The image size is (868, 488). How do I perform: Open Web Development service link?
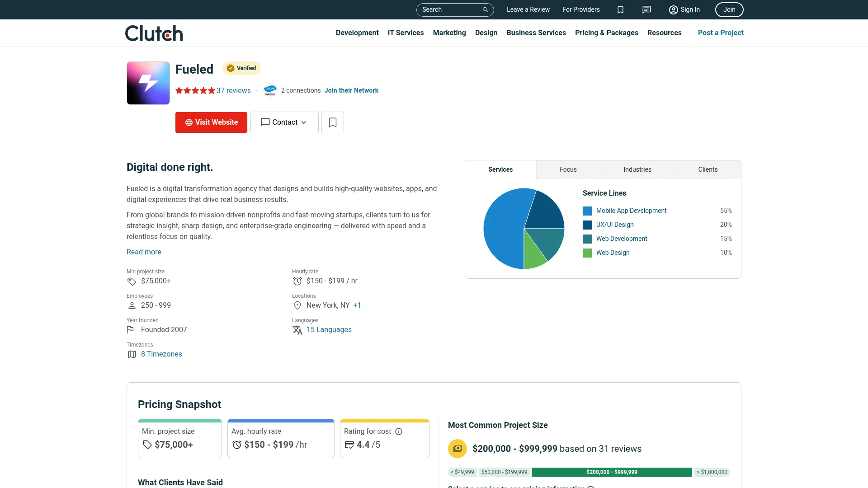pos(622,239)
